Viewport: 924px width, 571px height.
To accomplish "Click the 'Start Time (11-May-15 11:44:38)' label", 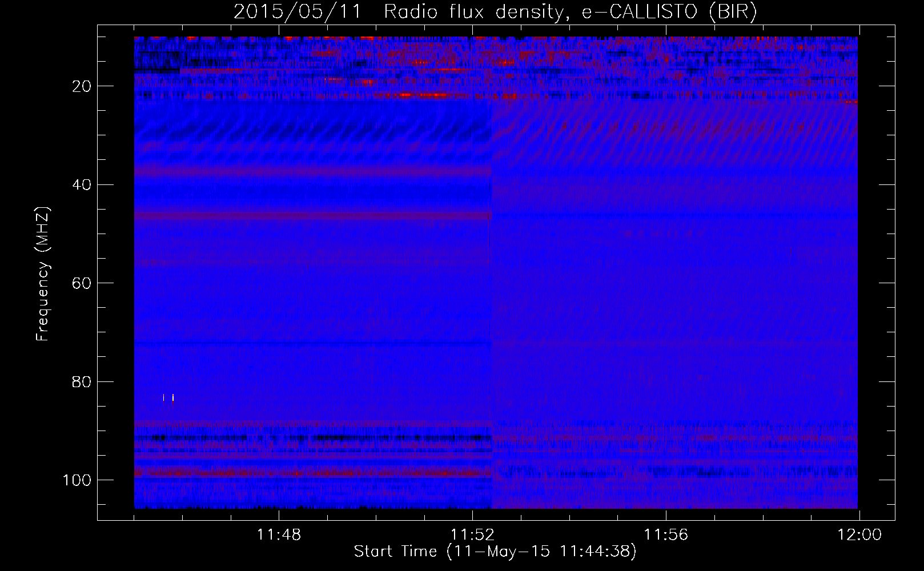I will 495,552.
